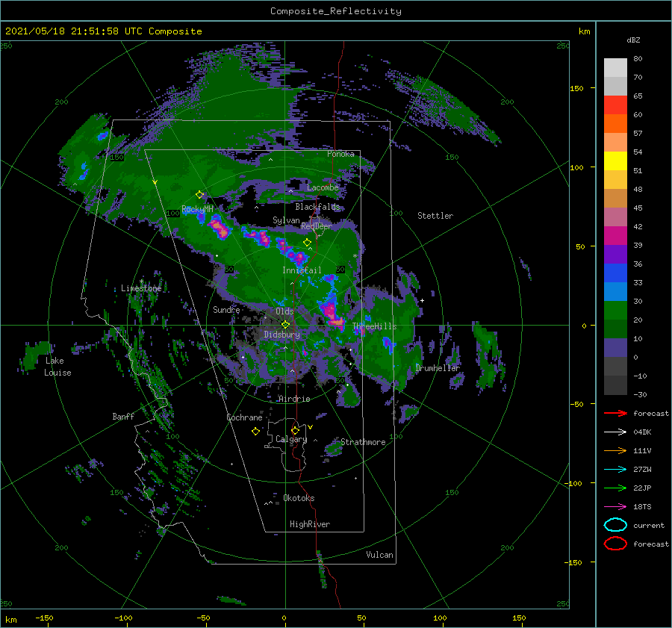
Task: Select the orange 111V arrow legend entry
Action: pyautogui.click(x=615, y=450)
